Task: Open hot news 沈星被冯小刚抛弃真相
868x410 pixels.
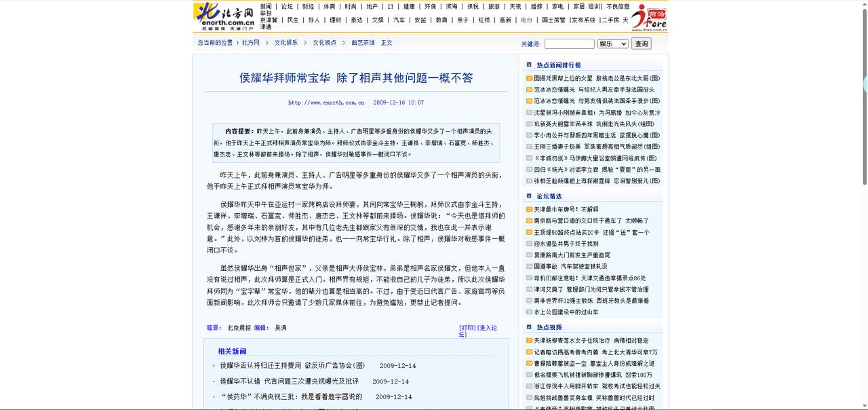Action: tap(597, 113)
